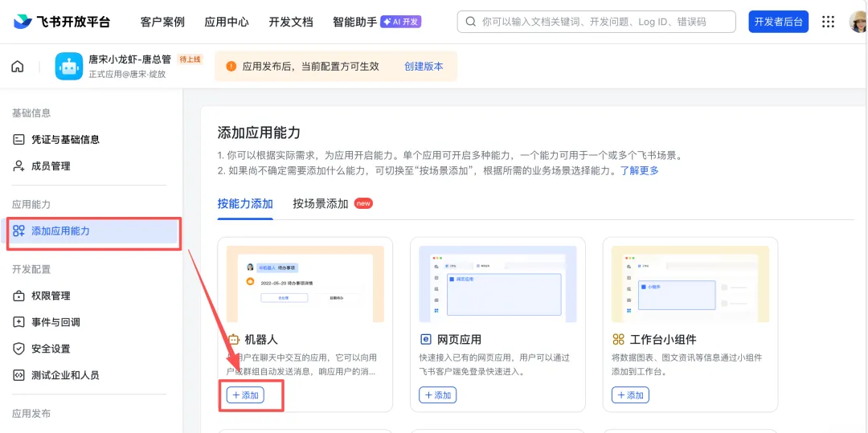Click the 网页应用 card title
The height and width of the screenshot is (433, 868).
click(x=459, y=339)
